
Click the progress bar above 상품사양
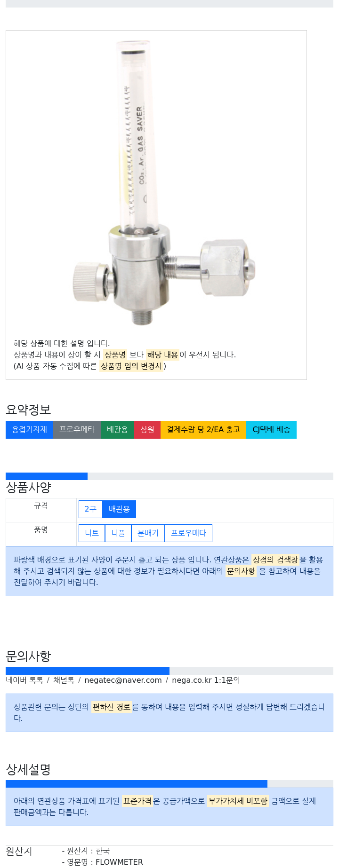coord(169,476)
